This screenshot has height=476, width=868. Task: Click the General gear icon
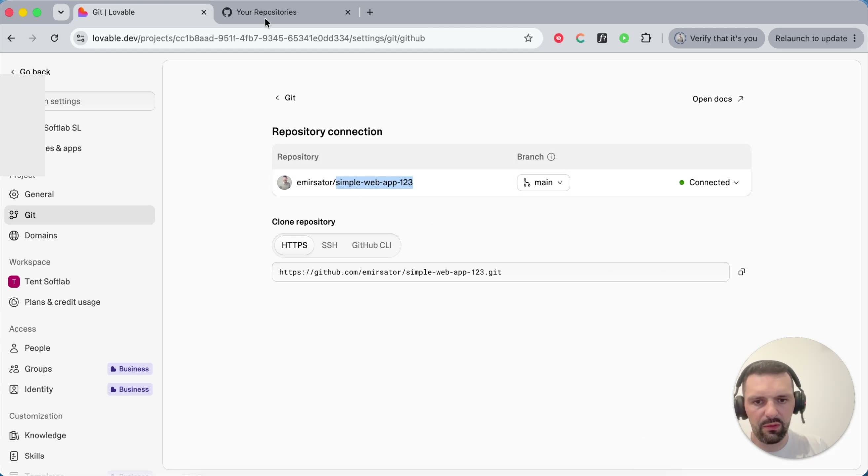[x=14, y=194]
